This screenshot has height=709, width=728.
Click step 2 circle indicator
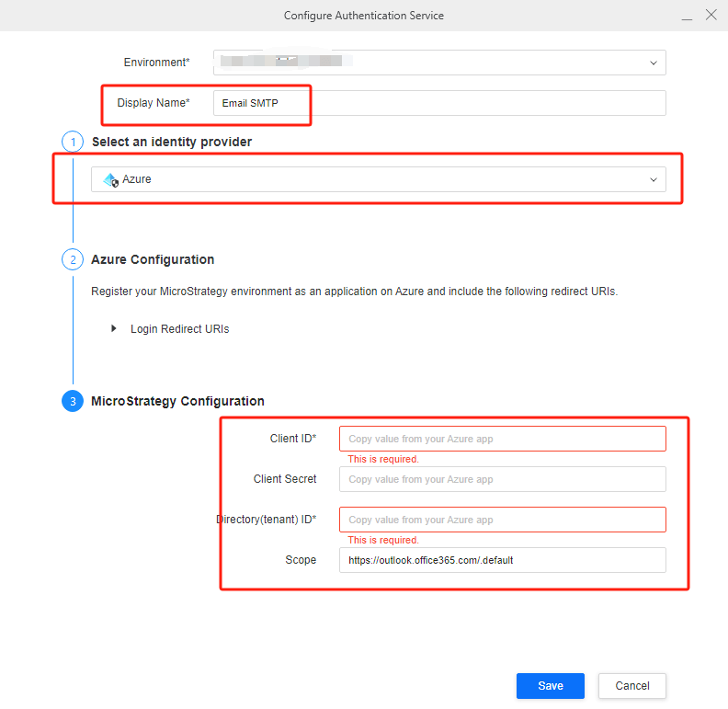click(73, 259)
